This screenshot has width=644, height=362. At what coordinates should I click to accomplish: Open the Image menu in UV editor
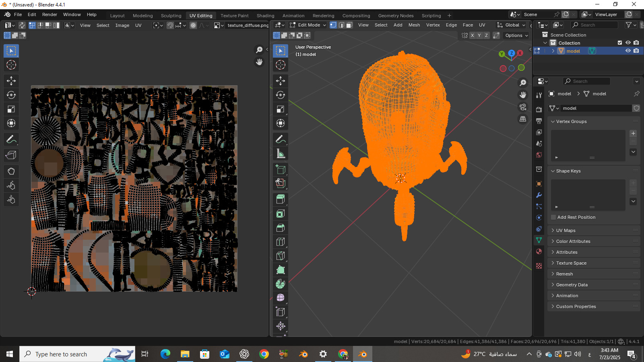pos(122,25)
